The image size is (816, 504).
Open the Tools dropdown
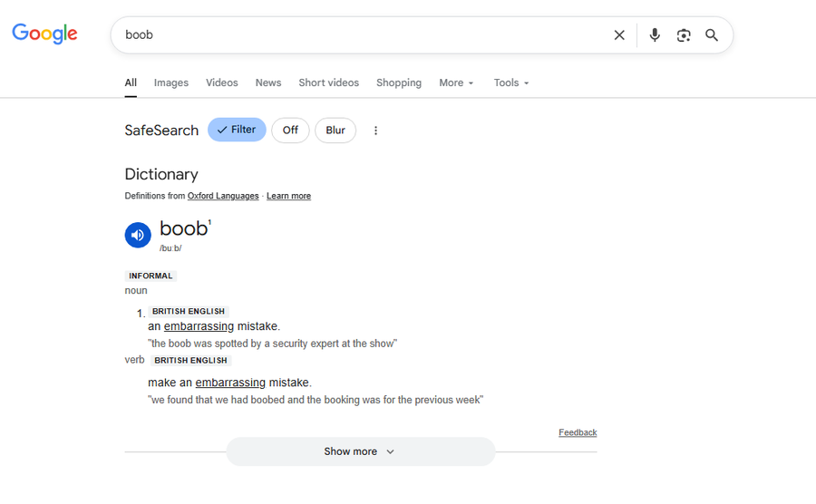tap(510, 82)
